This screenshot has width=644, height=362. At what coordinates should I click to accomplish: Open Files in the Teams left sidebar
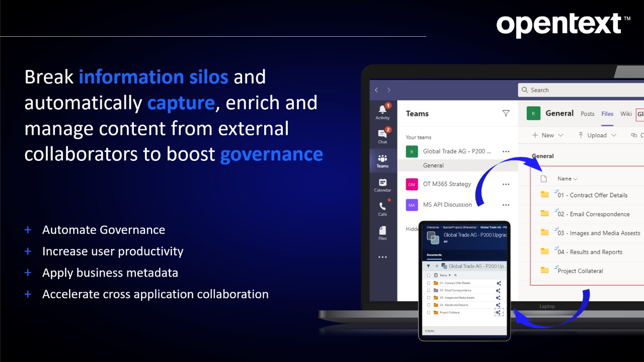tap(382, 233)
